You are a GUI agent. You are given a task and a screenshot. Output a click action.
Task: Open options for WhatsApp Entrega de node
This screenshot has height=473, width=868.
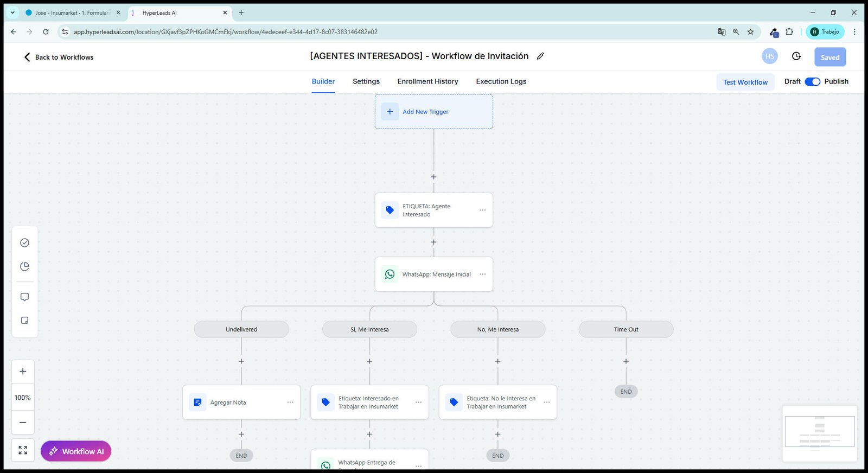(x=418, y=466)
